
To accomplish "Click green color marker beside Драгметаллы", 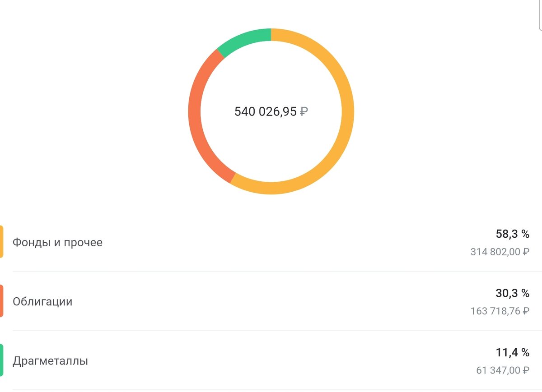I will [x=1, y=360].
